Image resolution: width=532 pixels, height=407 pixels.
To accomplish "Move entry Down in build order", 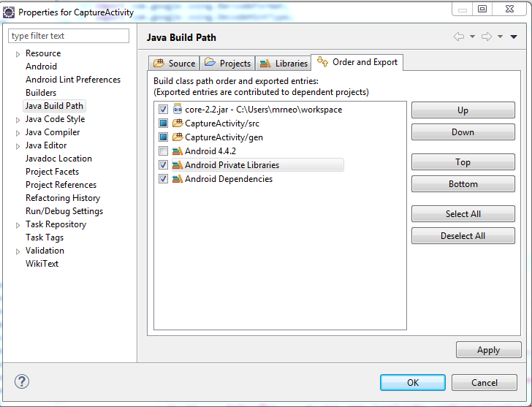I will click(463, 132).
